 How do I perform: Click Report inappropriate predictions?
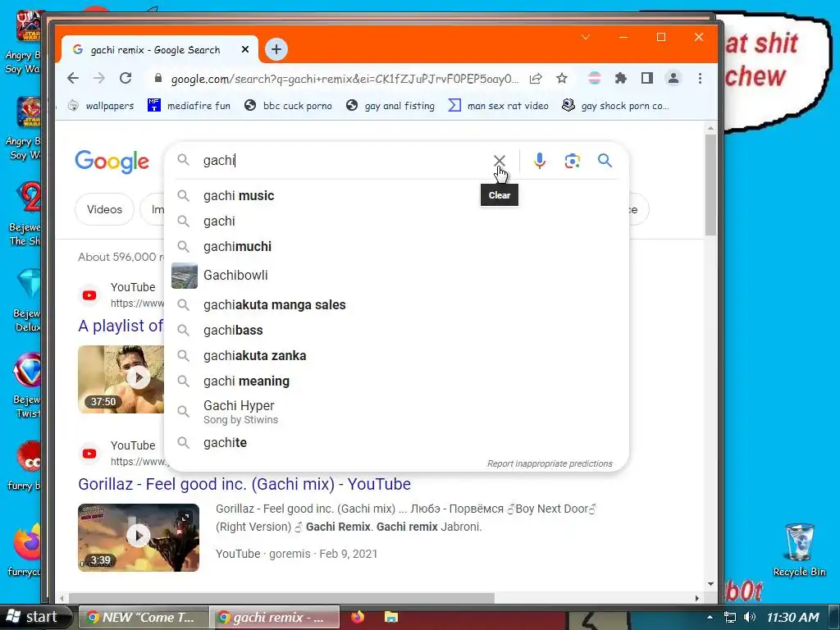pyautogui.click(x=550, y=463)
